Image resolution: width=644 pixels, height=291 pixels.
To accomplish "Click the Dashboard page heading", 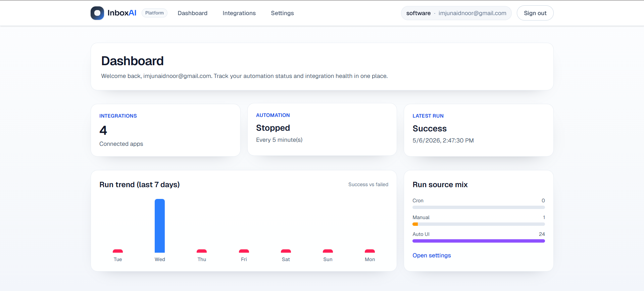I will [x=133, y=61].
